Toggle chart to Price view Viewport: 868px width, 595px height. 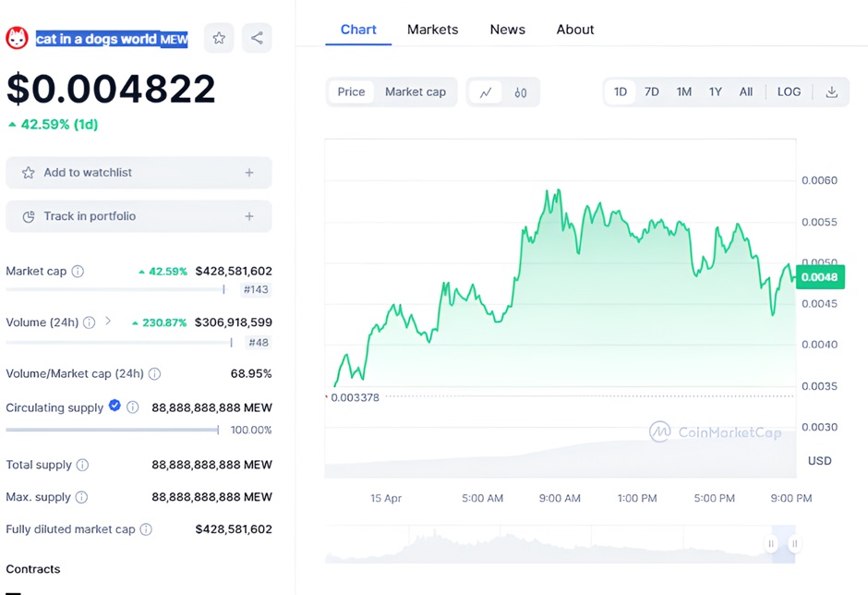(351, 92)
